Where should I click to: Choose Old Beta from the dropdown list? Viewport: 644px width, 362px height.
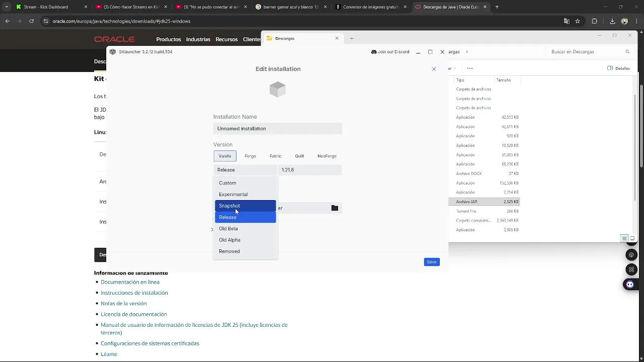pos(246,229)
